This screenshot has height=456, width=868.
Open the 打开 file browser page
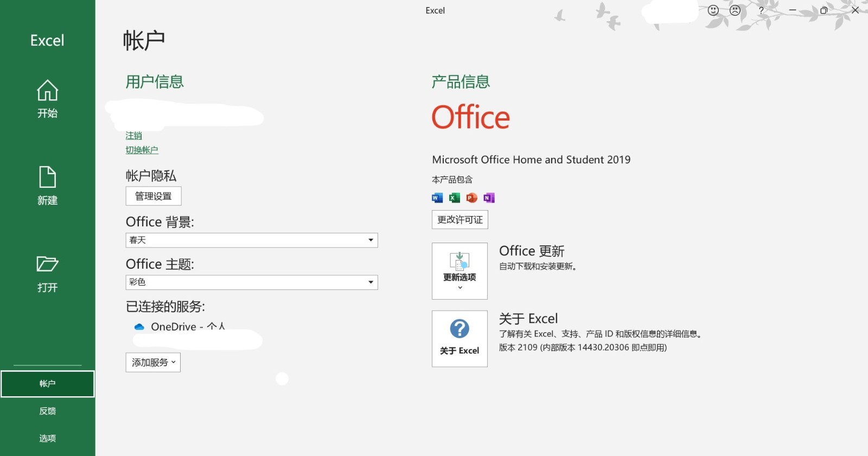[x=47, y=274]
